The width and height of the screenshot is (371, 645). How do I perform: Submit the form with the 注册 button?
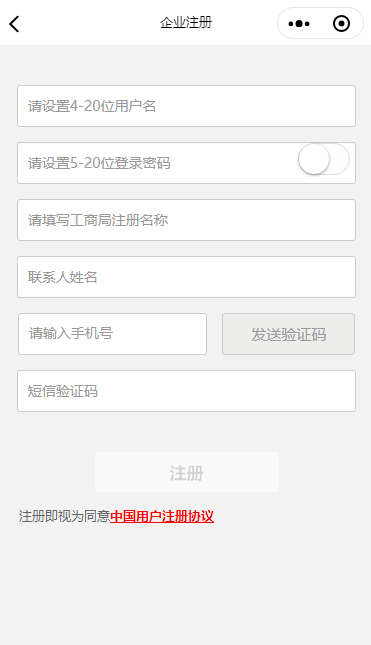(x=187, y=472)
